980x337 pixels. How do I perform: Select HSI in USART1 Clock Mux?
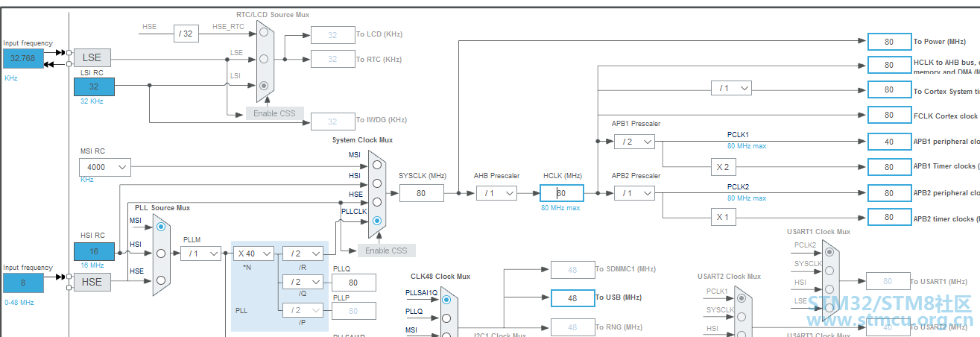[829, 289]
